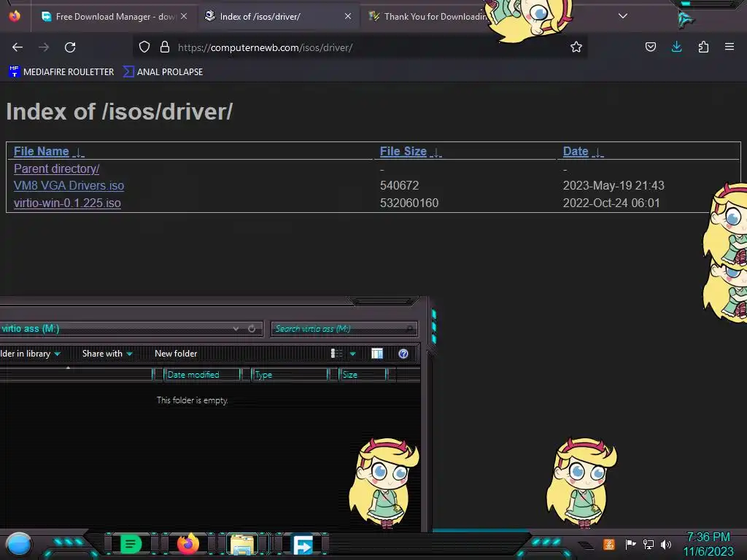747x560 pixels.
Task: Select the file size 540672
Action: click(x=399, y=186)
